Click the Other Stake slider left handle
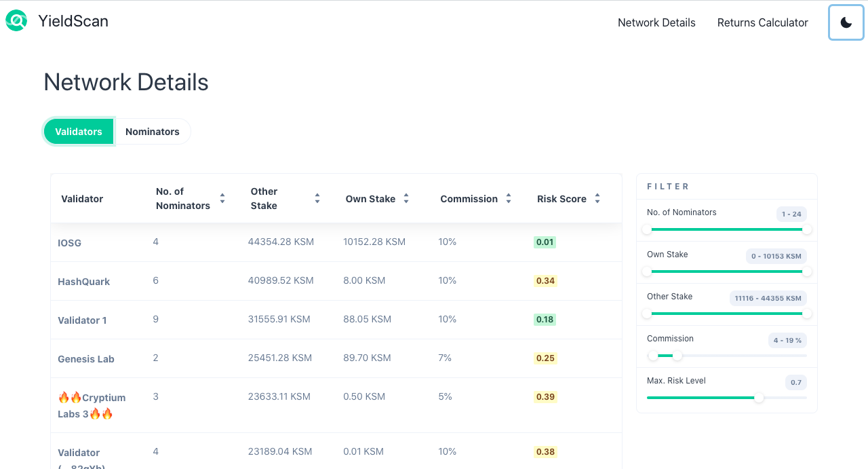 647,314
